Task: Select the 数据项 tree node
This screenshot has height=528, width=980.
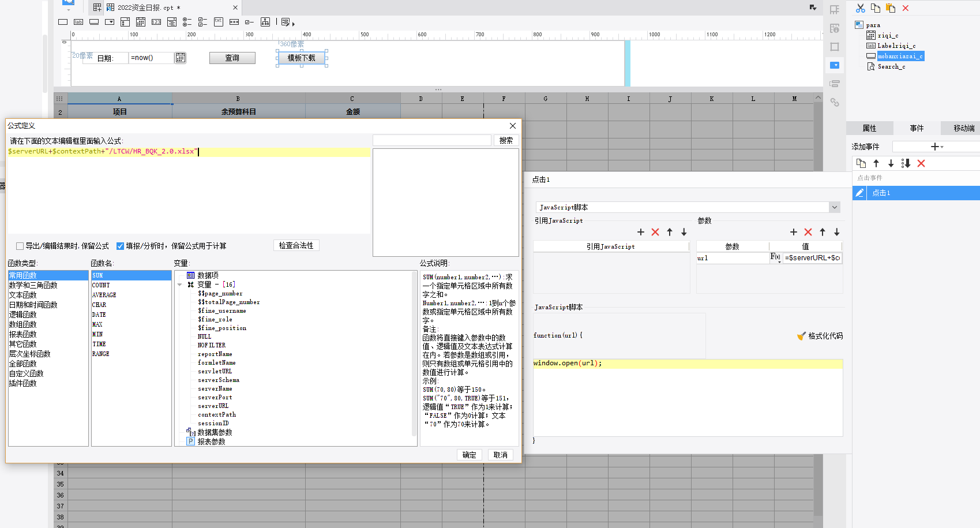Action: (x=208, y=275)
